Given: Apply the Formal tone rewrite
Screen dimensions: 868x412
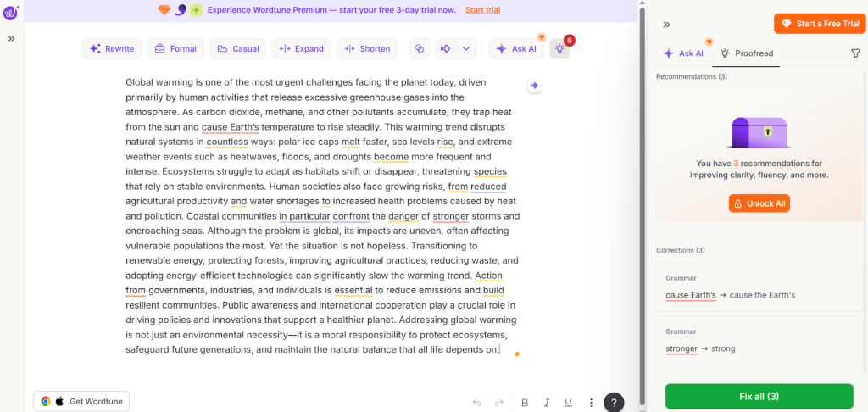Looking at the screenshot, I should coord(175,48).
